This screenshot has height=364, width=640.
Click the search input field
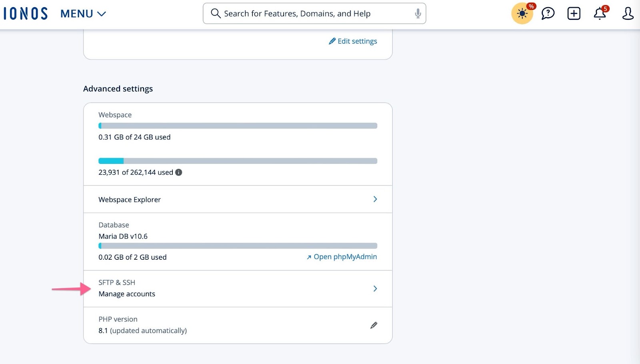pos(312,14)
